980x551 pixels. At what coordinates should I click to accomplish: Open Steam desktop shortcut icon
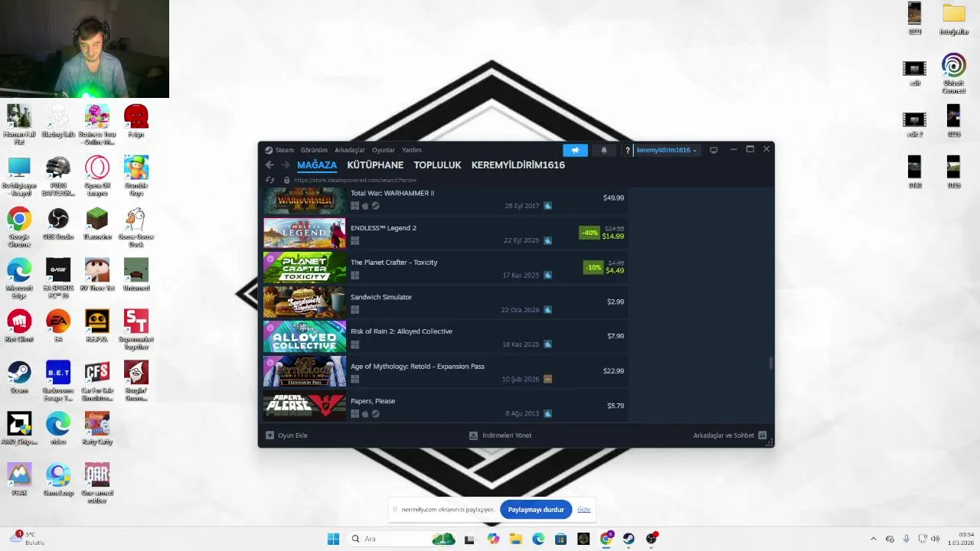(19, 378)
